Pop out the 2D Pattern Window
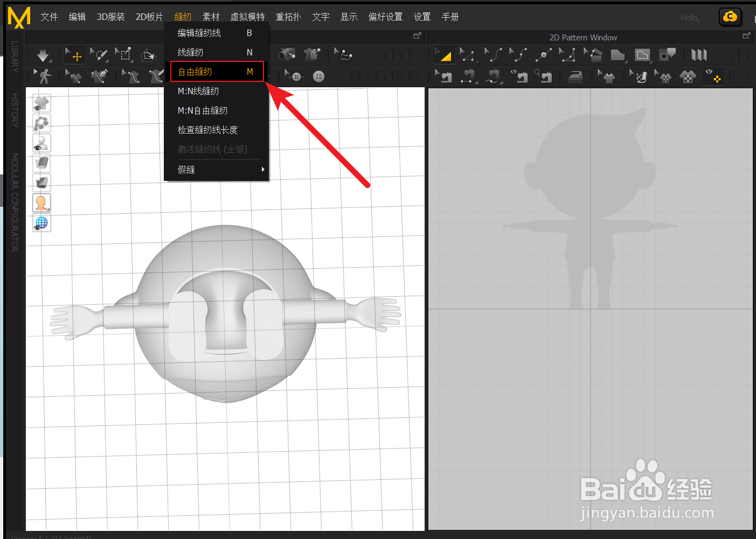Screen dimensions: 756x539 point(746,36)
